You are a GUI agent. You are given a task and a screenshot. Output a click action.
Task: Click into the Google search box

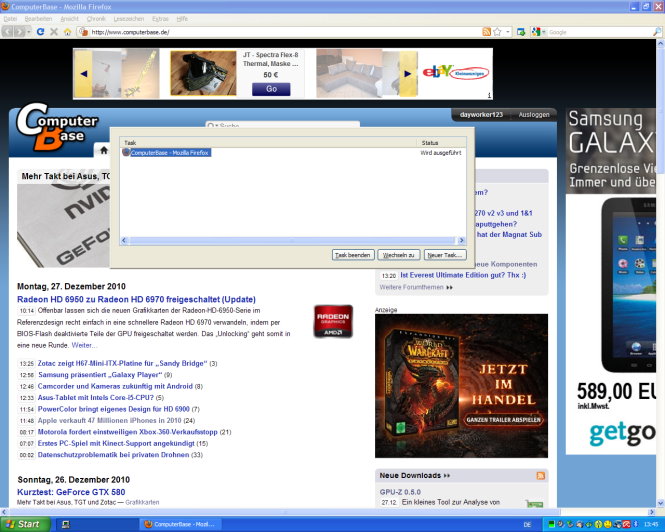click(600, 32)
